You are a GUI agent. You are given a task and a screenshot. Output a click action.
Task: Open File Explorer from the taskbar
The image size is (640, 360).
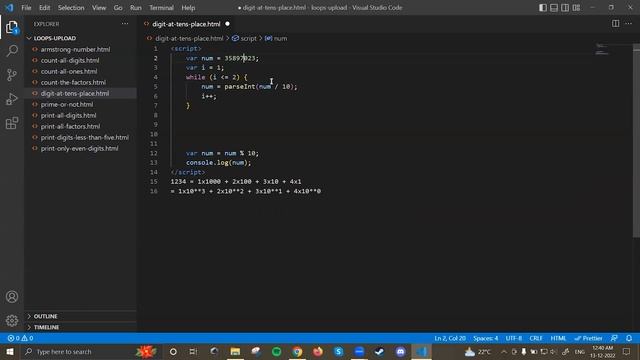tap(235, 351)
